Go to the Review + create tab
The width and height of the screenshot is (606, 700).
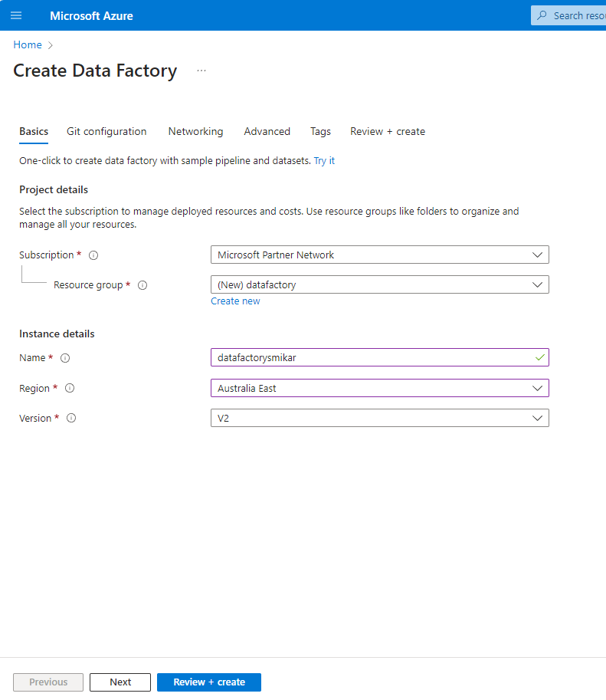[x=388, y=132]
